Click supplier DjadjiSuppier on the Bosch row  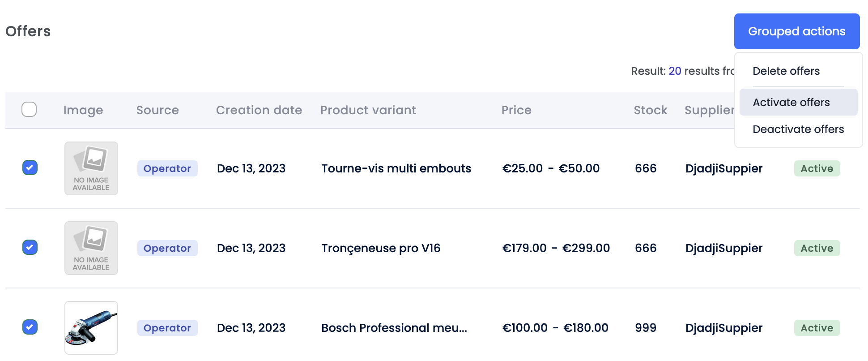coord(723,328)
